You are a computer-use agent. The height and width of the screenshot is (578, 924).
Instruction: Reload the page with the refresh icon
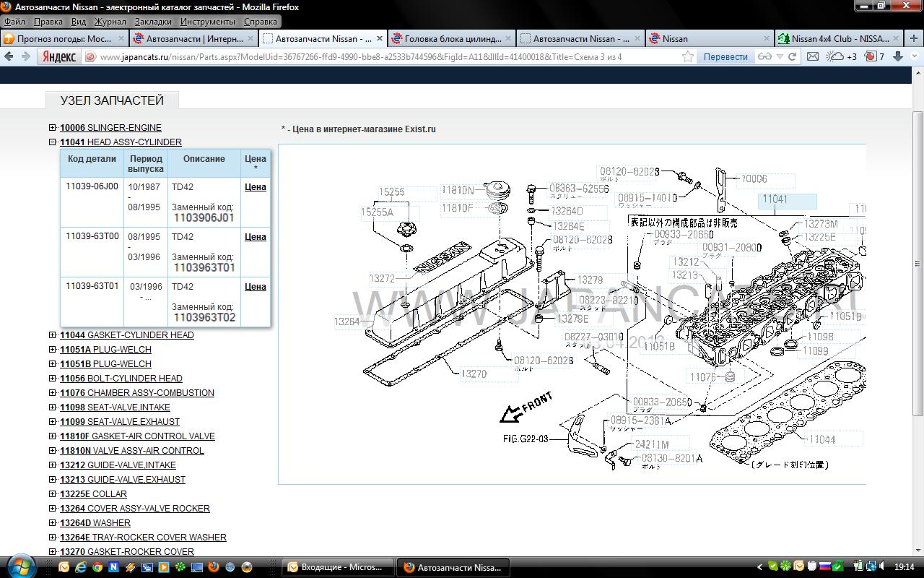(792, 56)
